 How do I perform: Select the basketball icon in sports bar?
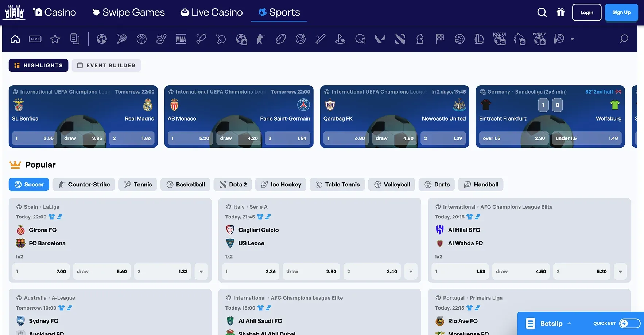[141, 39]
